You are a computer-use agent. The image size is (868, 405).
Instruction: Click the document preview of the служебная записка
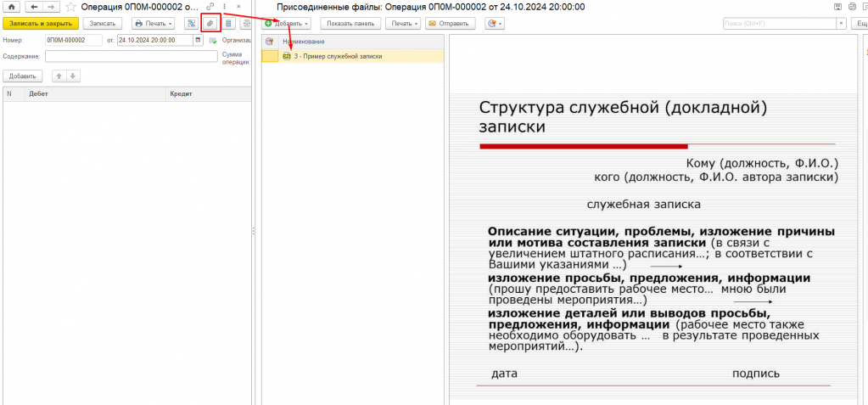(654, 220)
